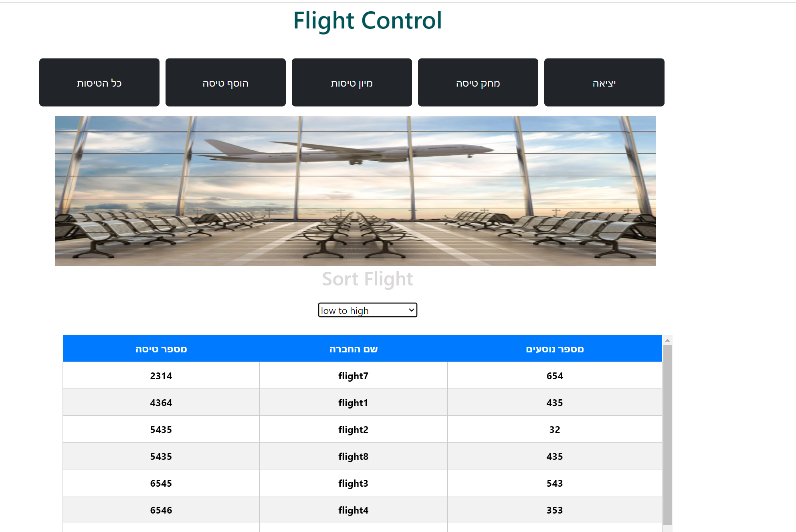Image resolution: width=796 pixels, height=532 pixels.
Task: Click flight number 6546 cell
Action: coord(161,510)
